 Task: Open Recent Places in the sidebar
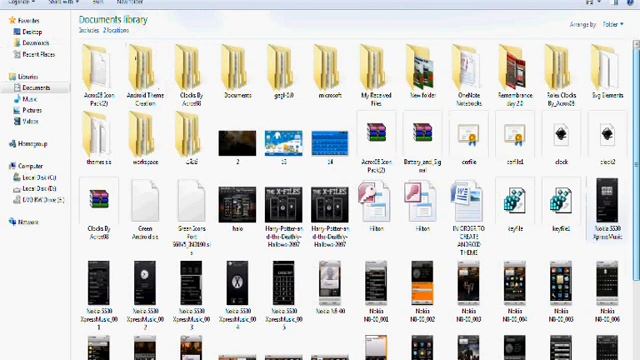[x=38, y=54]
